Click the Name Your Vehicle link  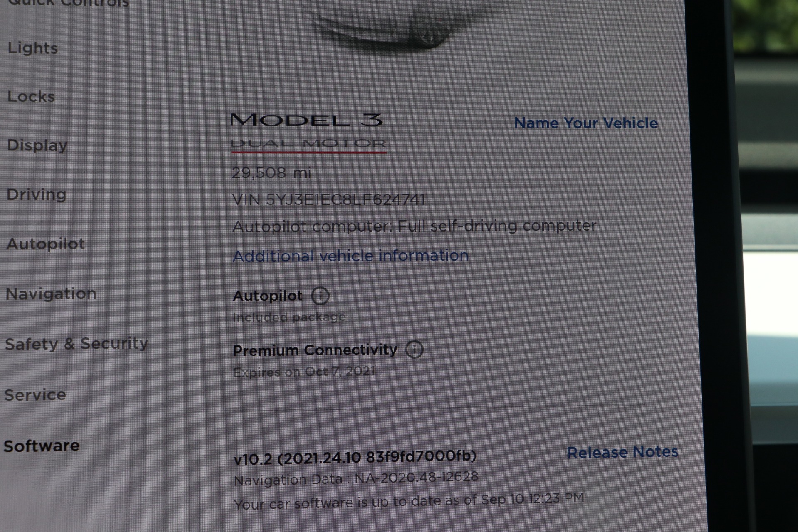[586, 123]
